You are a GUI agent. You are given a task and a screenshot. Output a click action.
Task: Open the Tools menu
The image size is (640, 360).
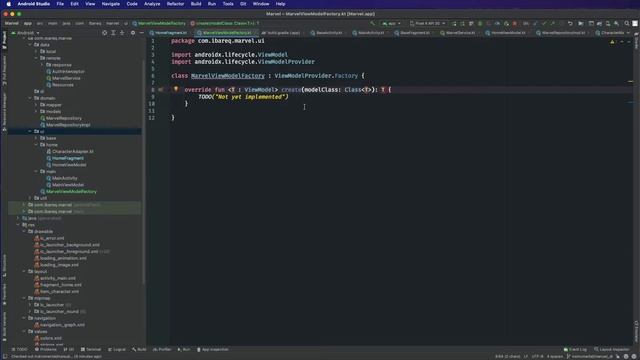point(228,4)
